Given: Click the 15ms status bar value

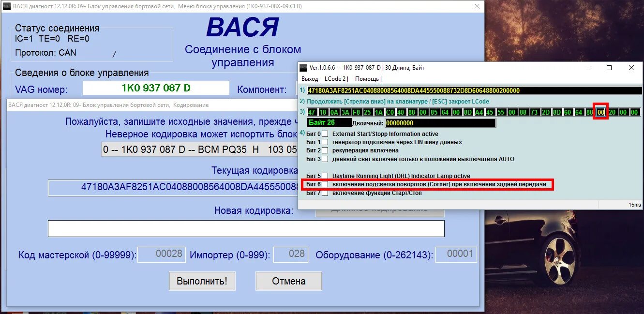Looking at the screenshot, I should pos(635,205).
